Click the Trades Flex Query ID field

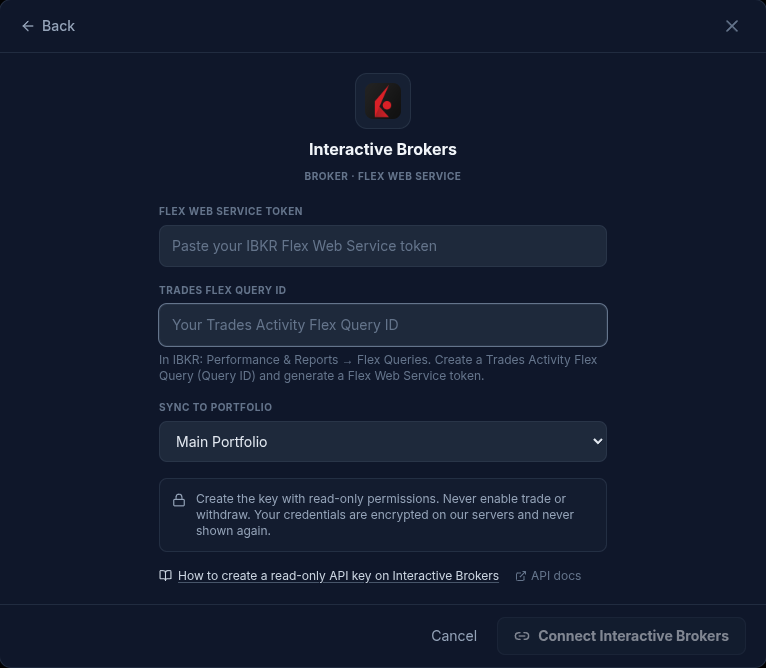pos(383,325)
